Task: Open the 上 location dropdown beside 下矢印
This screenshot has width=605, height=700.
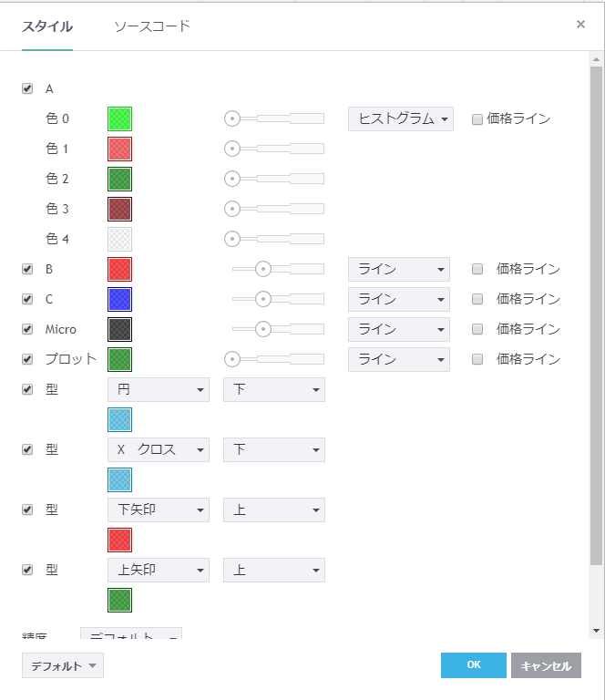Action: point(273,510)
